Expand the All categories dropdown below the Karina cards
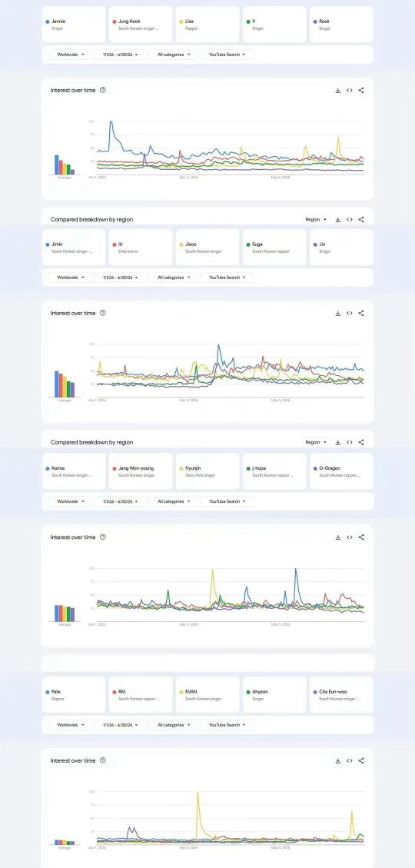415x868 pixels. tap(173, 501)
